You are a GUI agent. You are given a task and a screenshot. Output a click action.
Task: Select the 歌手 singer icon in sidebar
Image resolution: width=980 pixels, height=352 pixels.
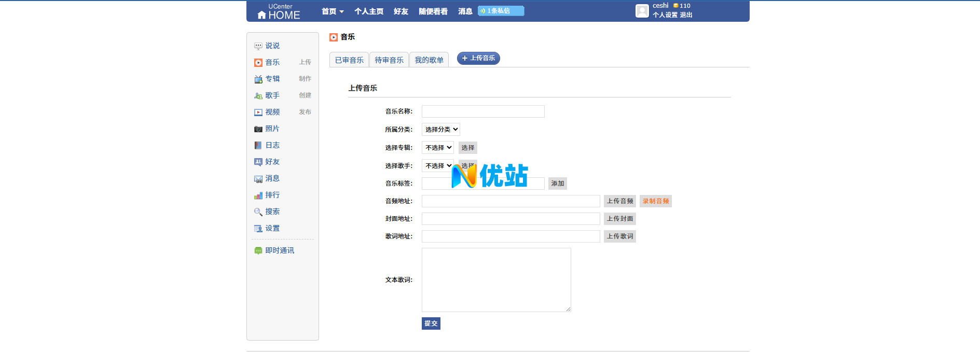(258, 96)
